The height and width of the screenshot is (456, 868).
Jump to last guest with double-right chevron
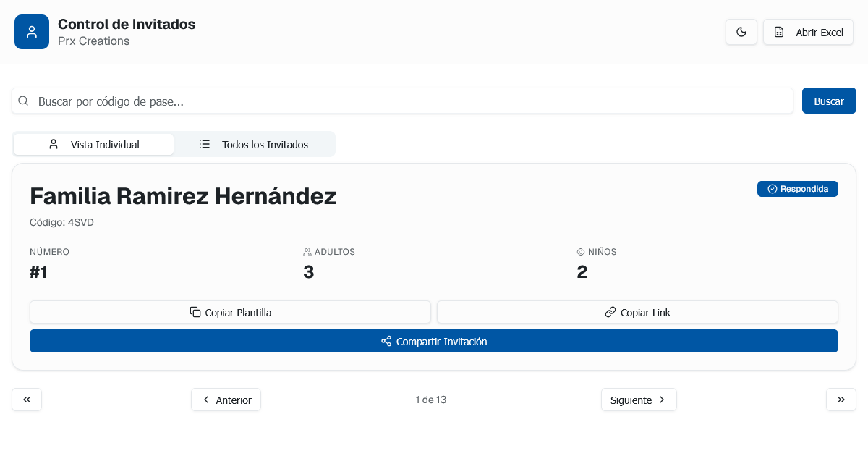pos(841,400)
